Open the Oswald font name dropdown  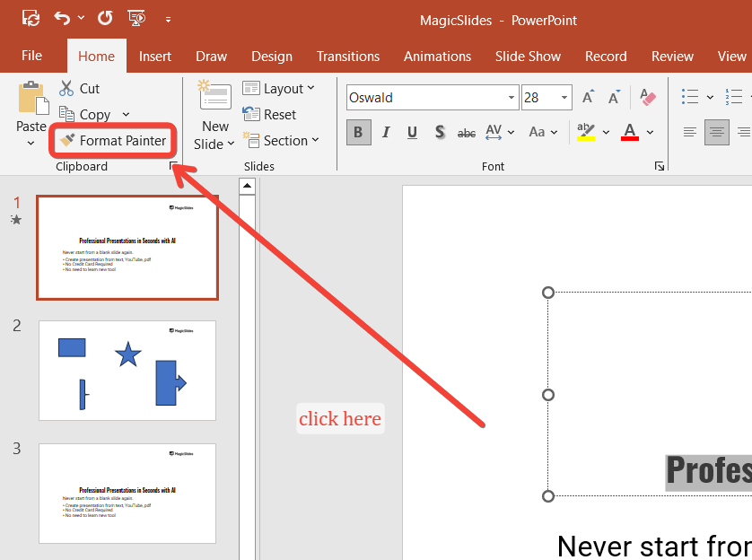(512, 98)
